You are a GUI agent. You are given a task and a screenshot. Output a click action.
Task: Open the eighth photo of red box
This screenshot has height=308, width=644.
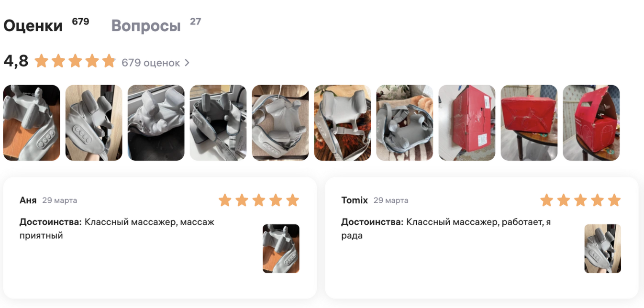(x=467, y=123)
